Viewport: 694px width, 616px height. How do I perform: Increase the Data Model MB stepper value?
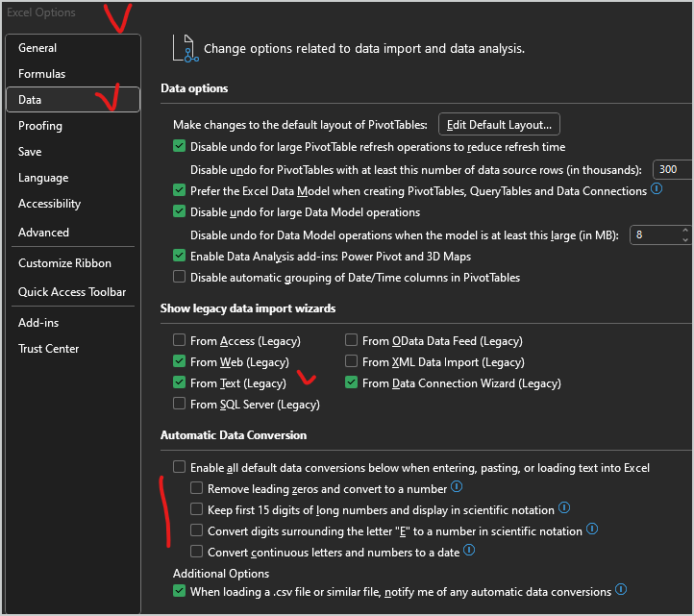click(685, 230)
